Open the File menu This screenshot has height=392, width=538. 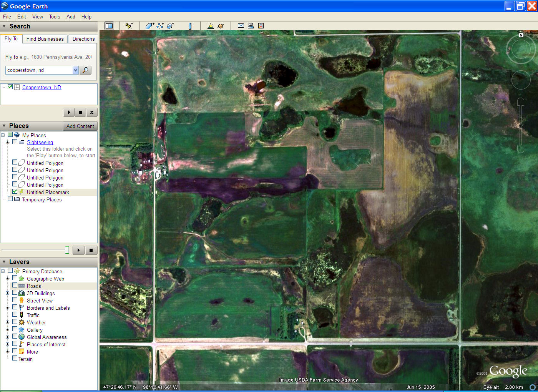pyautogui.click(x=7, y=17)
